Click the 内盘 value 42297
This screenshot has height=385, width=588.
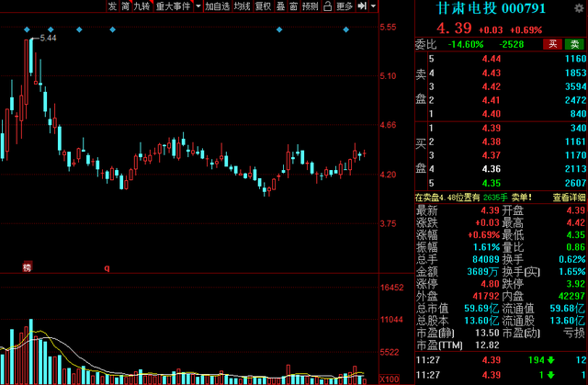(571, 296)
